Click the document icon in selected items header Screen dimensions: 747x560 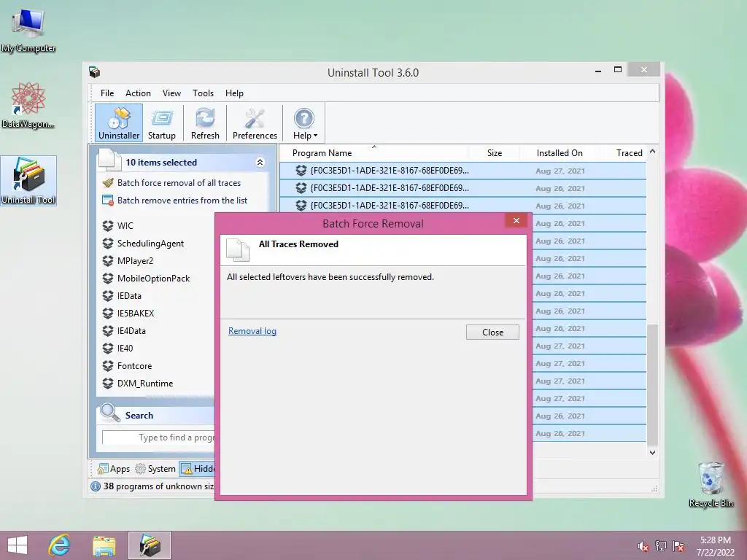[x=109, y=160]
